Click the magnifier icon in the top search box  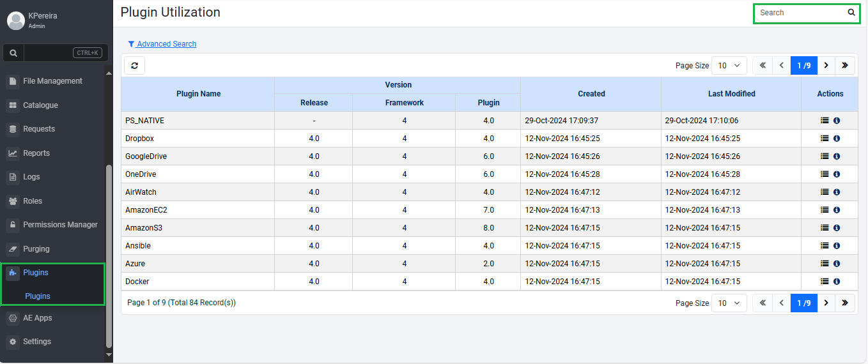tap(851, 13)
